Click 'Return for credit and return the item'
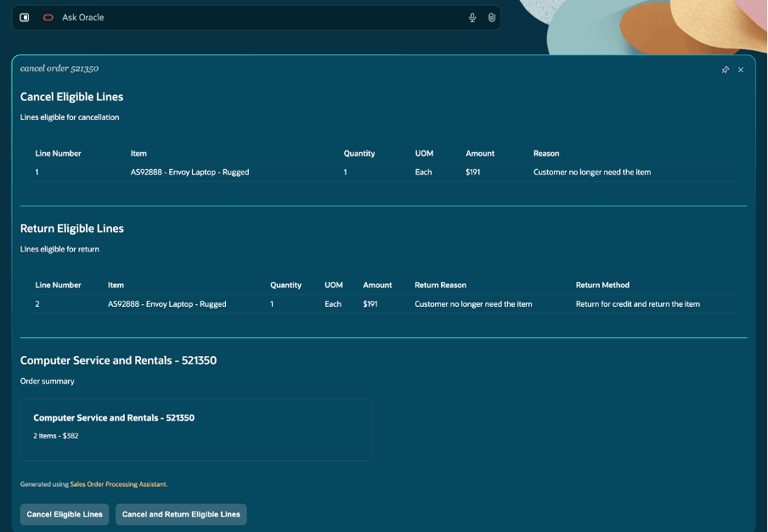This screenshot has height=532, width=768. pos(638,303)
